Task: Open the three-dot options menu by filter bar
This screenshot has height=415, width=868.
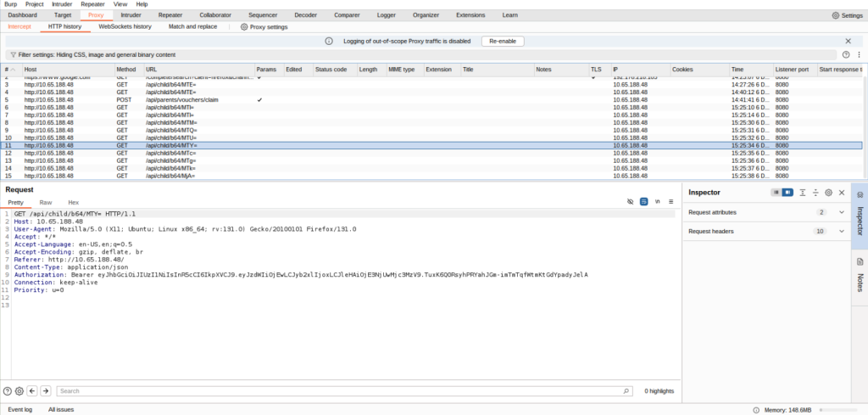Action: [858, 54]
